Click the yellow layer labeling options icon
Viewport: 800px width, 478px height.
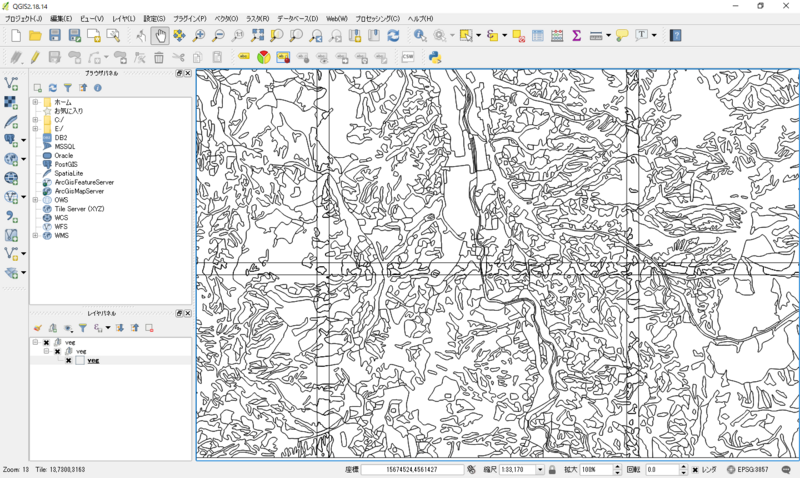pos(244,57)
